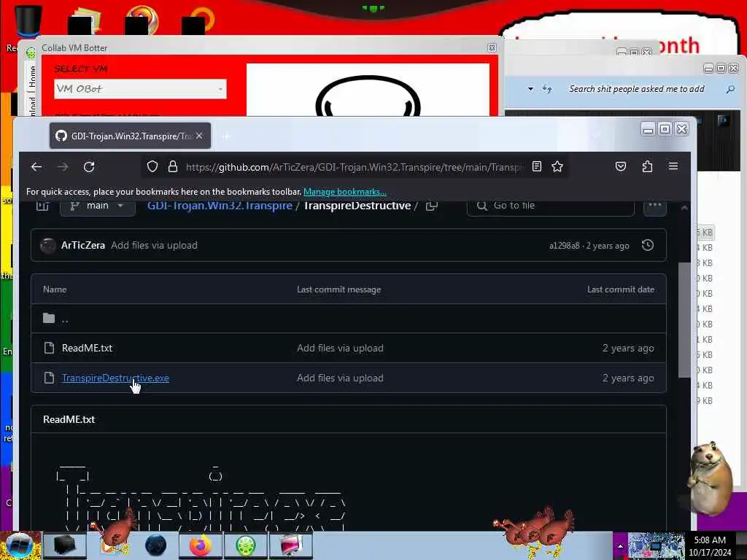The width and height of the screenshot is (747, 560).
Task: View site security via padlock icon
Action: [172, 167]
